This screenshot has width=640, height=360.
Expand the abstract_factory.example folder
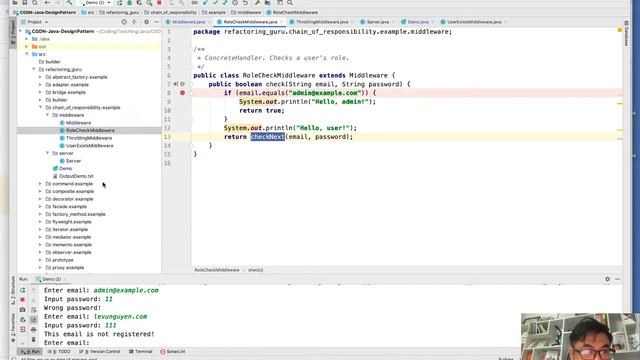40,77
